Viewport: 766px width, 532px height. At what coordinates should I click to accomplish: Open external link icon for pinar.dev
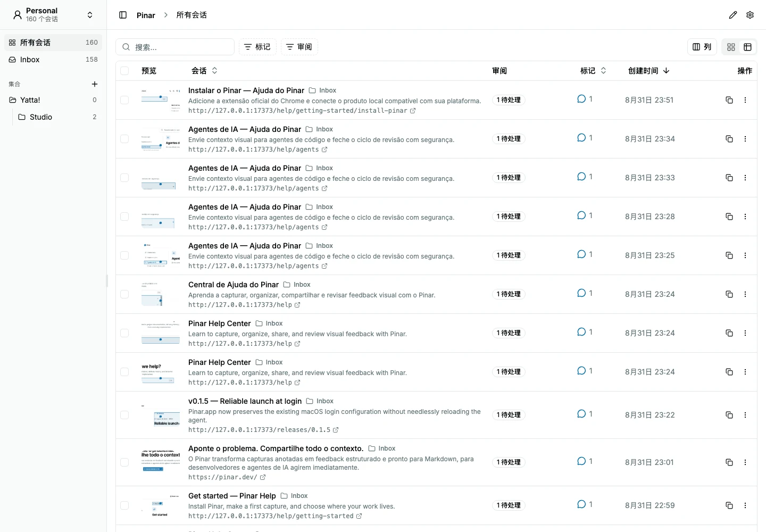263,477
